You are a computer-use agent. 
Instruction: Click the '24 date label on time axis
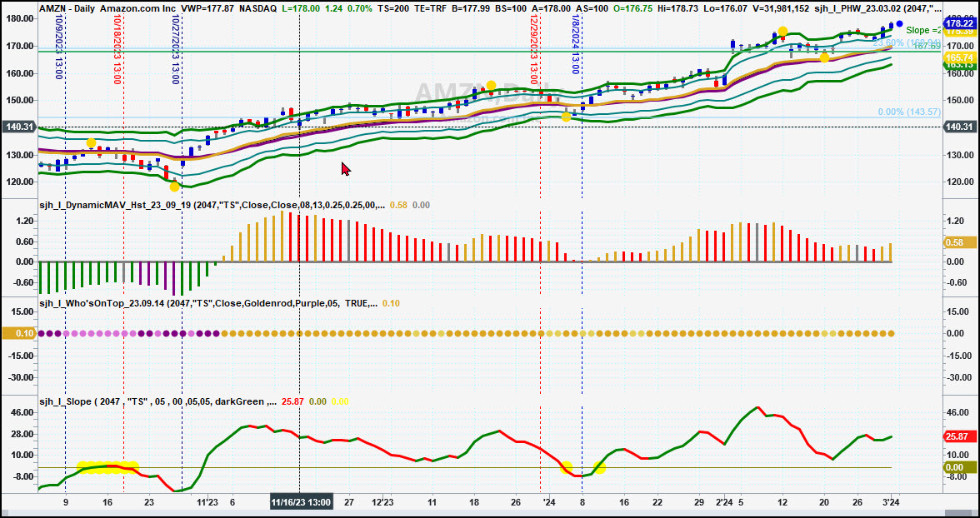548,501
